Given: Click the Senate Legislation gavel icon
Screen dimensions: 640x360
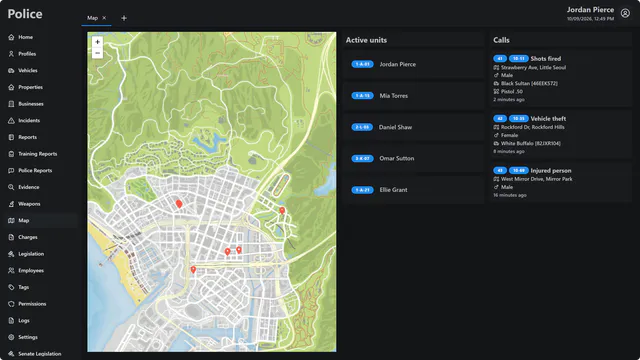Looking at the screenshot, I should click(11, 354).
